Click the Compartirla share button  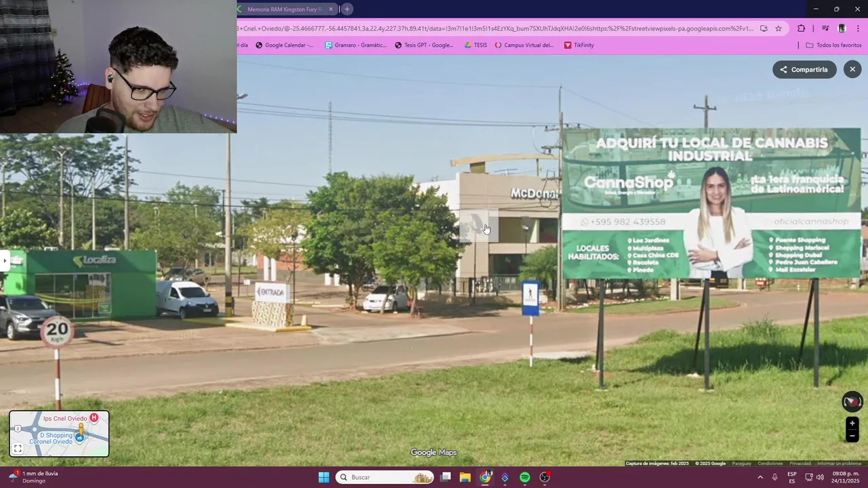(804, 69)
